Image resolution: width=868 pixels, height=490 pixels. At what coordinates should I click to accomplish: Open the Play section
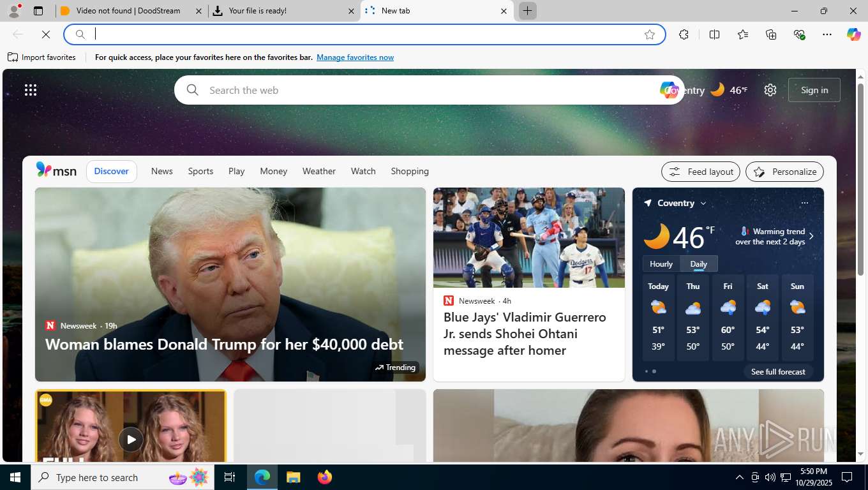coord(237,171)
